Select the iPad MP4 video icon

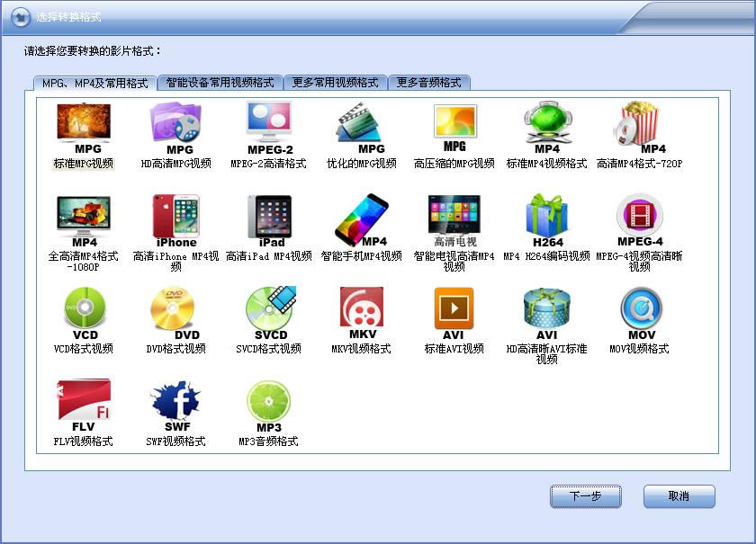pos(269,221)
